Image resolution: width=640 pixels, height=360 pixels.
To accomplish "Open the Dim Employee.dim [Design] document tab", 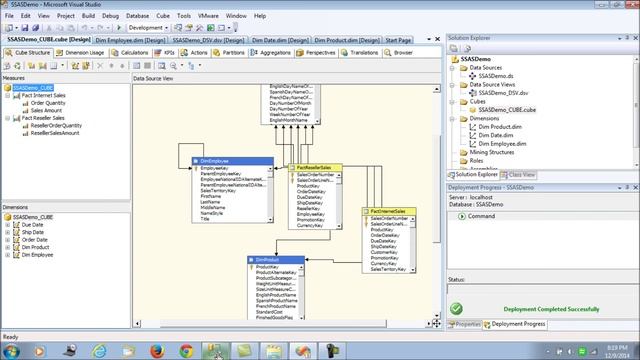I will tap(130, 40).
